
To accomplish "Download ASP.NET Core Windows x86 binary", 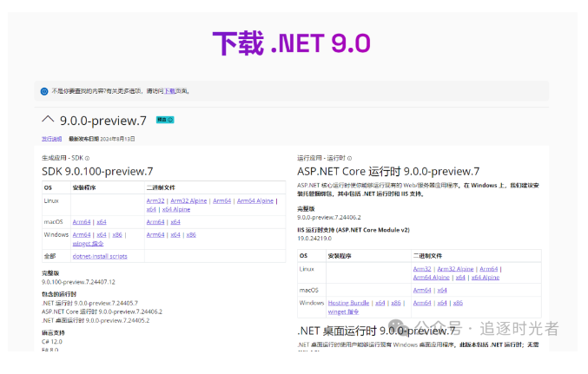I will (x=458, y=303).
